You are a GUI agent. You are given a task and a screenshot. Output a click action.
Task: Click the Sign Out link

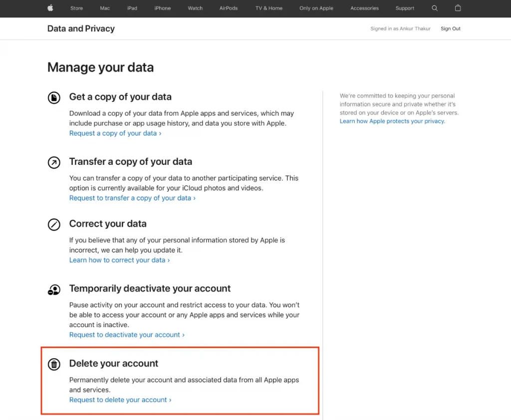450,29
